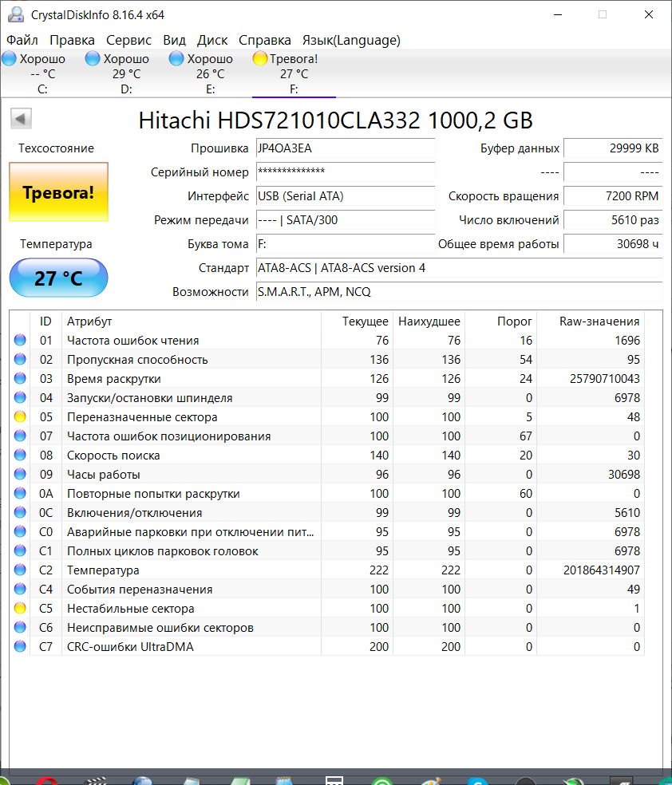This screenshot has height=785, width=672.
Task: Click blue health orb of disk C:
Action: tap(9, 58)
